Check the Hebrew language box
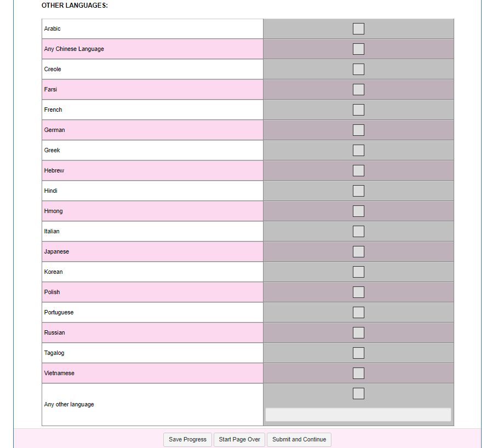The height and width of the screenshot is (448, 492). click(358, 170)
